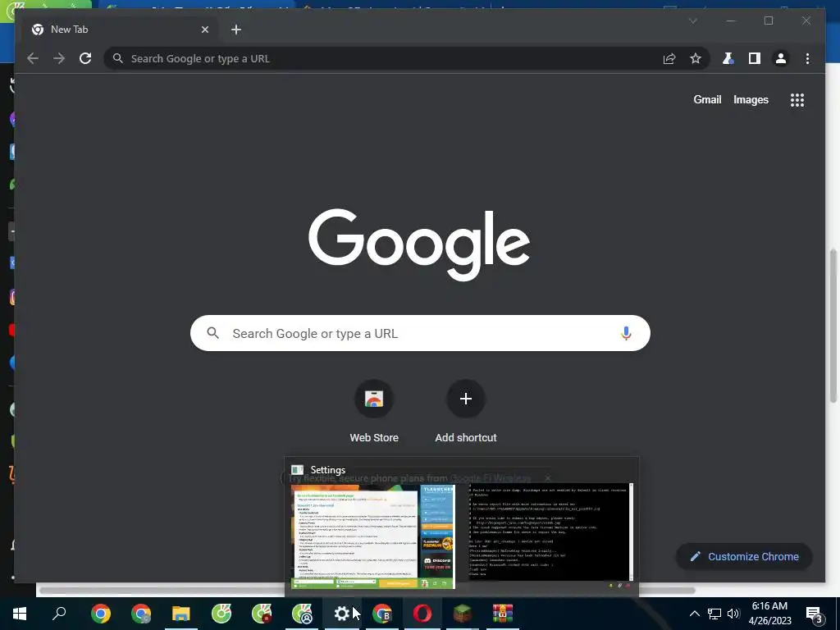Click the Customize Chrome button
The image size is (840, 630).
click(744, 557)
